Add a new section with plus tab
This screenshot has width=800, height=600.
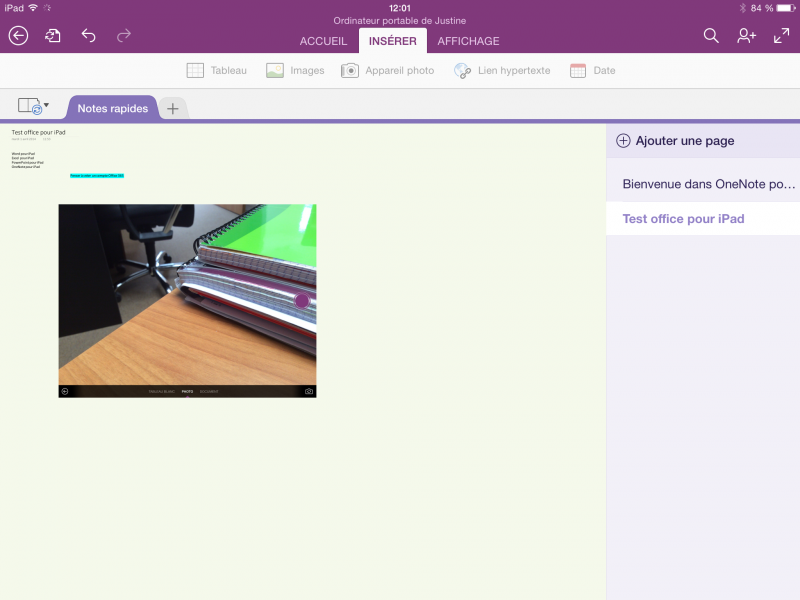(x=172, y=109)
